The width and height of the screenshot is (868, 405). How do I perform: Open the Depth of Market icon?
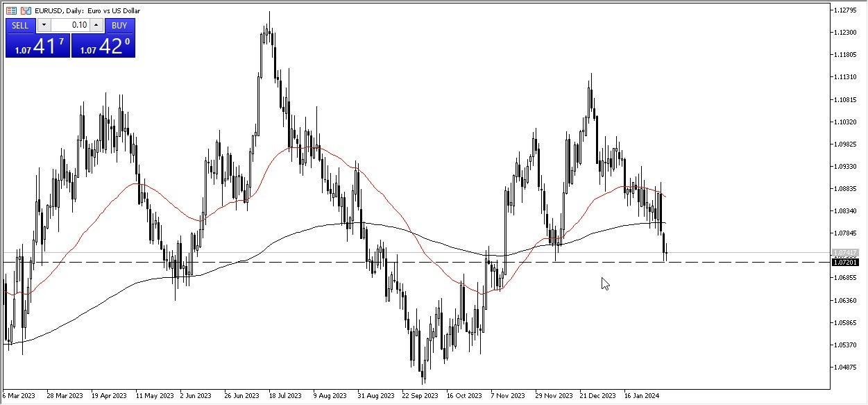[x=11, y=10]
